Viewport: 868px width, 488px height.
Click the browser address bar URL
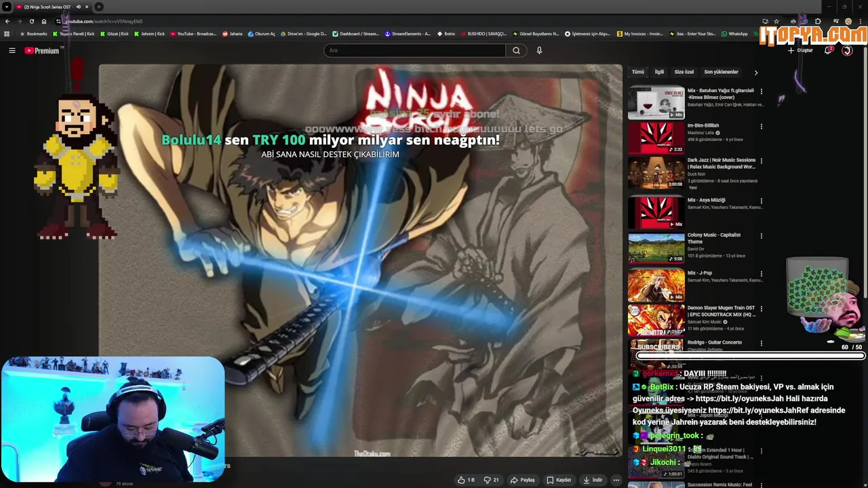tap(103, 22)
